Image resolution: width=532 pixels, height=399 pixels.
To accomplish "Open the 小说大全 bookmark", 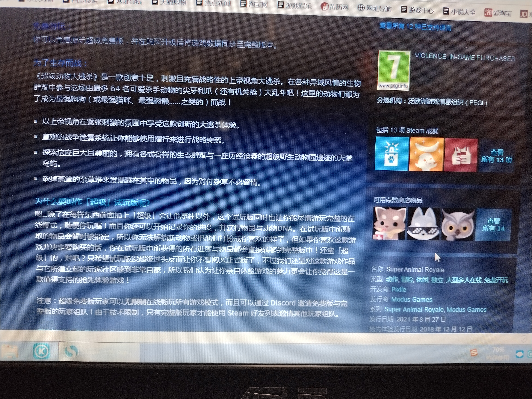I will [x=460, y=11].
